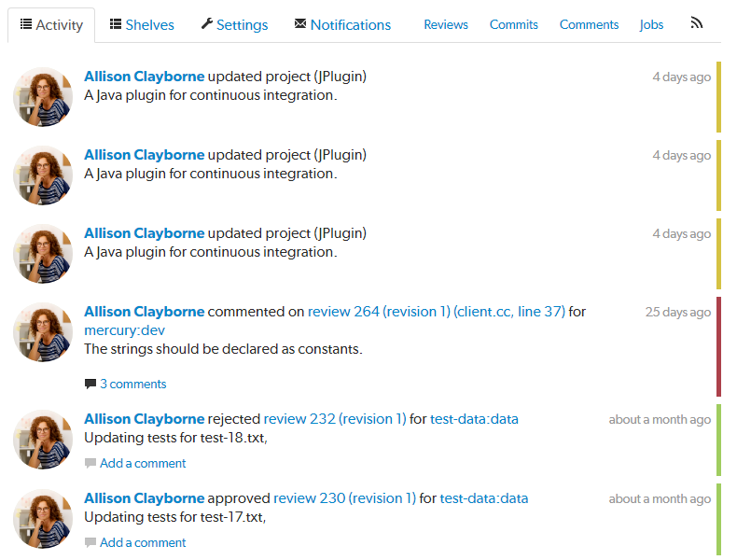
Task: Click comment bubble icon under test-18.txt entry
Action: pyautogui.click(x=90, y=463)
